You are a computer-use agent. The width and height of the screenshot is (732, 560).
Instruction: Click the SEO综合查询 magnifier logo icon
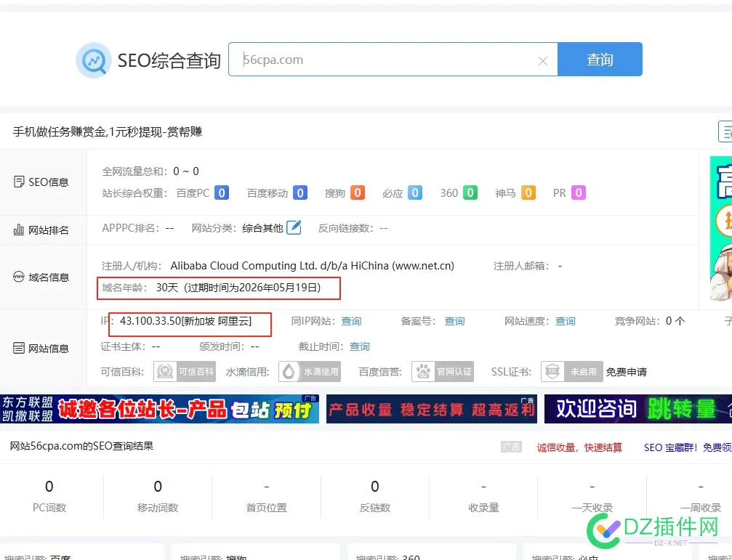[93, 60]
